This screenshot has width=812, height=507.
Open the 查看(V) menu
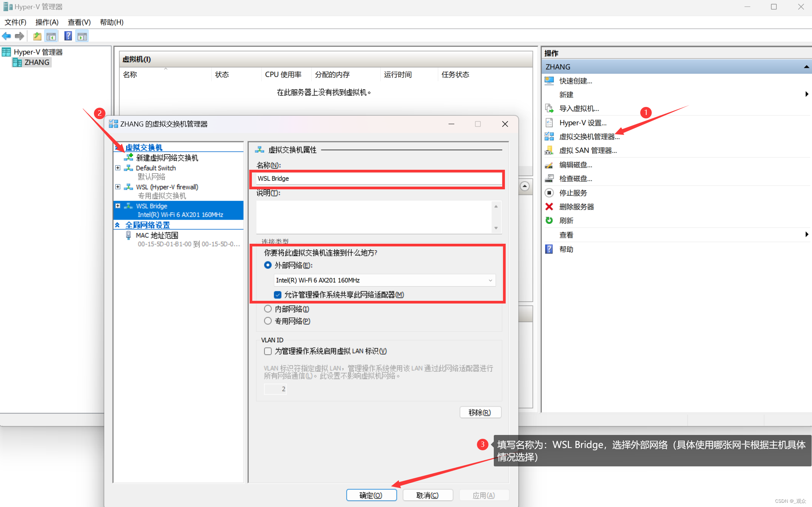pos(79,22)
